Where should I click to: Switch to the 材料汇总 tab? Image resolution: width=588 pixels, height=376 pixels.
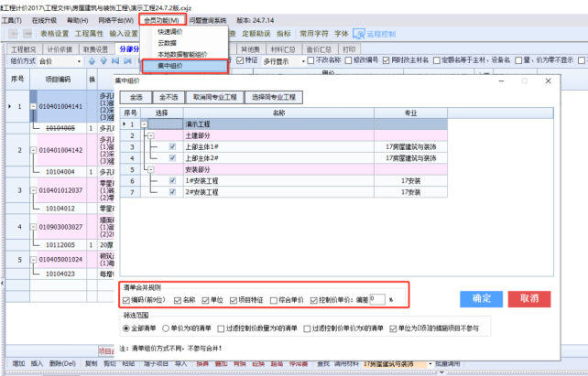(x=283, y=49)
